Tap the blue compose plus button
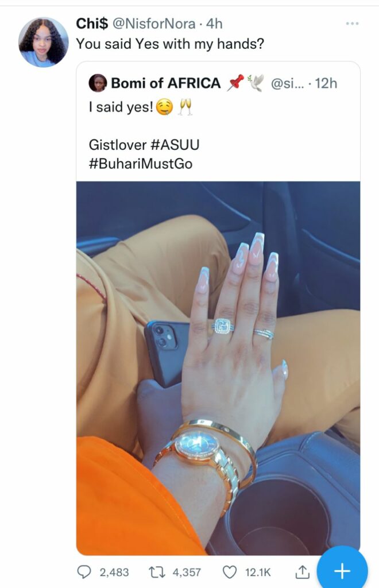 coord(342,570)
